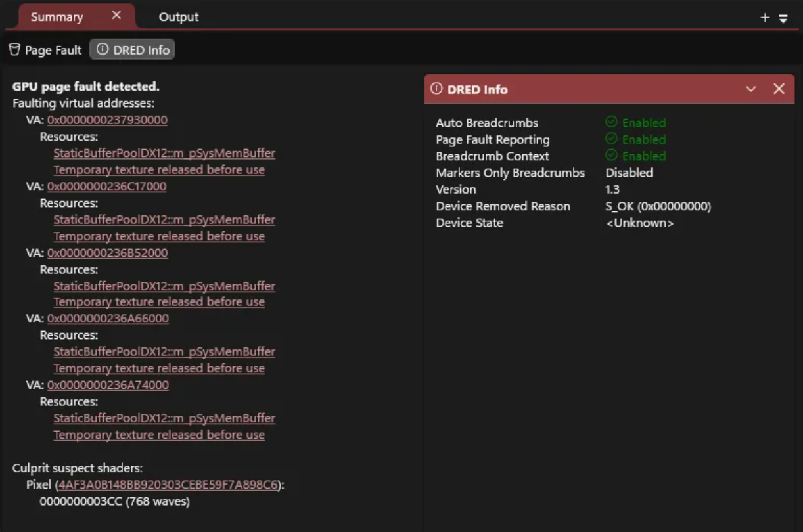
Task: Open StaticBufferPoolDX12 resource under VA 0x0000000237930000
Action: pyautogui.click(x=164, y=153)
